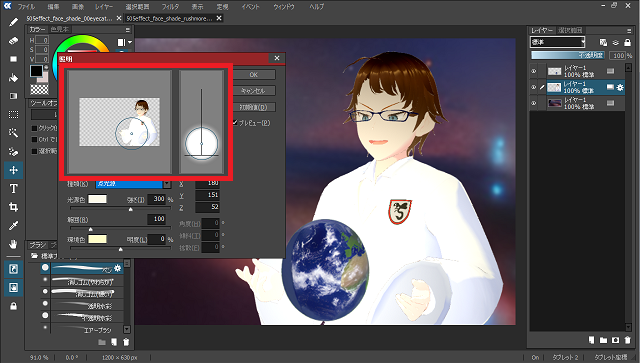Select the Text tool

[13, 189]
